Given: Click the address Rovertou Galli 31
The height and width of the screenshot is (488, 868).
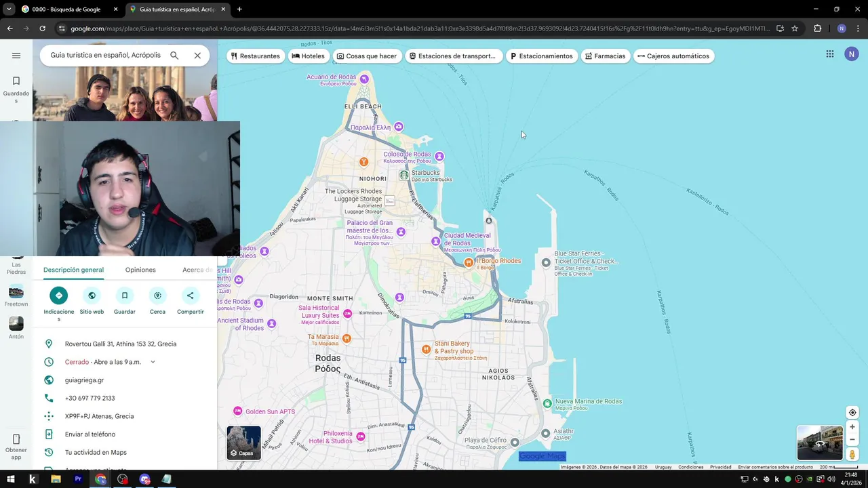Looking at the screenshot, I should 121,344.
